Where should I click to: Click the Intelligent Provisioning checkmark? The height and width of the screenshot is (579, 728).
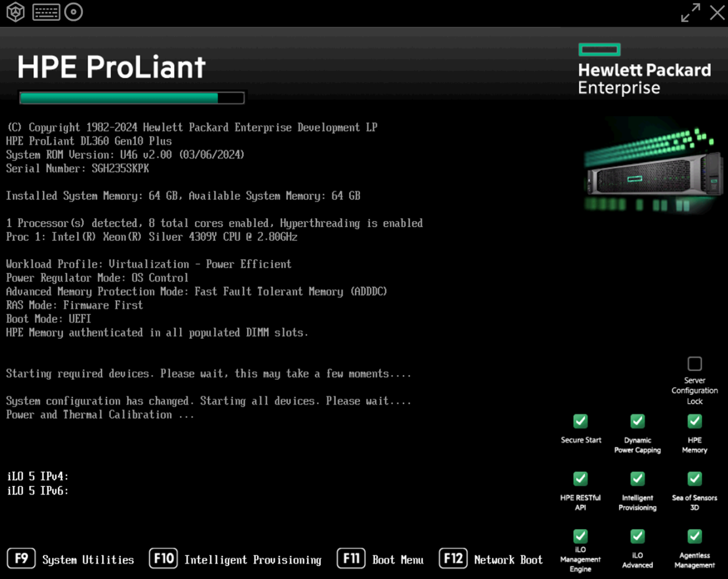(637, 479)
